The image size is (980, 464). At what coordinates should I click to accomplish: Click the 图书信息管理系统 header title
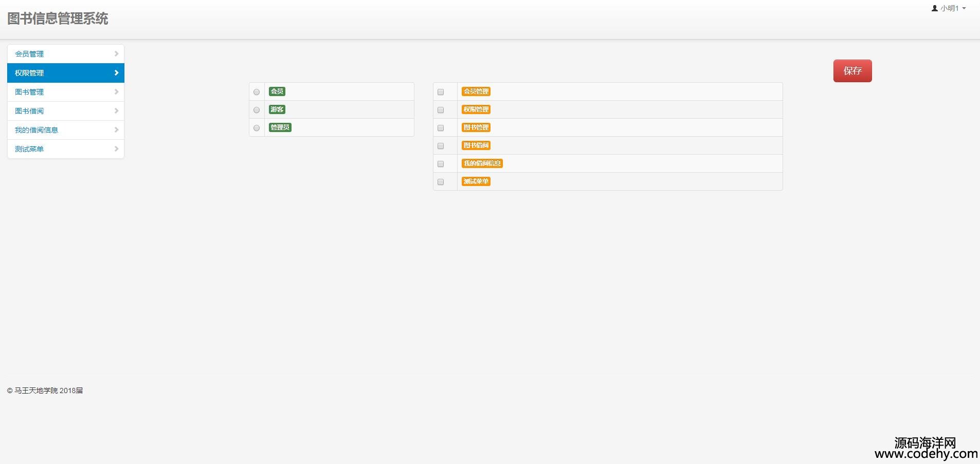point(58,18)
